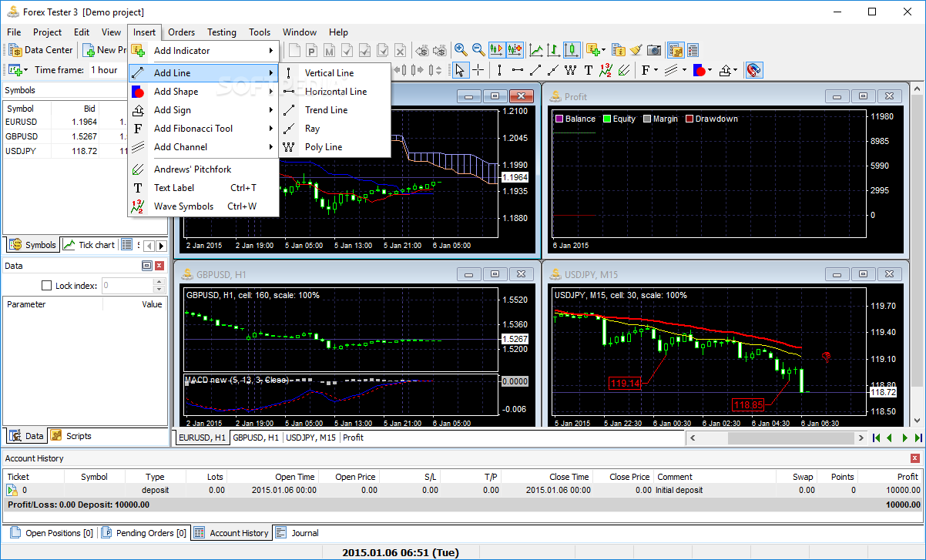Click the Text Label T toolbar icon

click(589, 70)
